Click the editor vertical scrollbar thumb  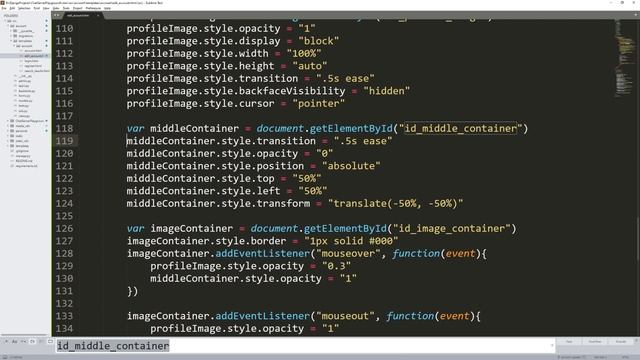tap(638, 239)
